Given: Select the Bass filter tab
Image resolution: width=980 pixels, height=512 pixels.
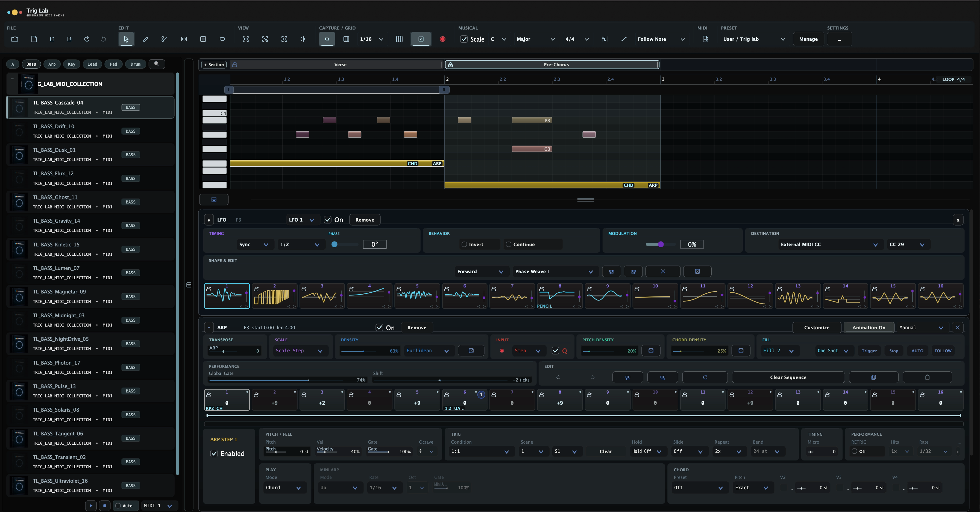Looking at the screenshot, I should pos(31,64).
